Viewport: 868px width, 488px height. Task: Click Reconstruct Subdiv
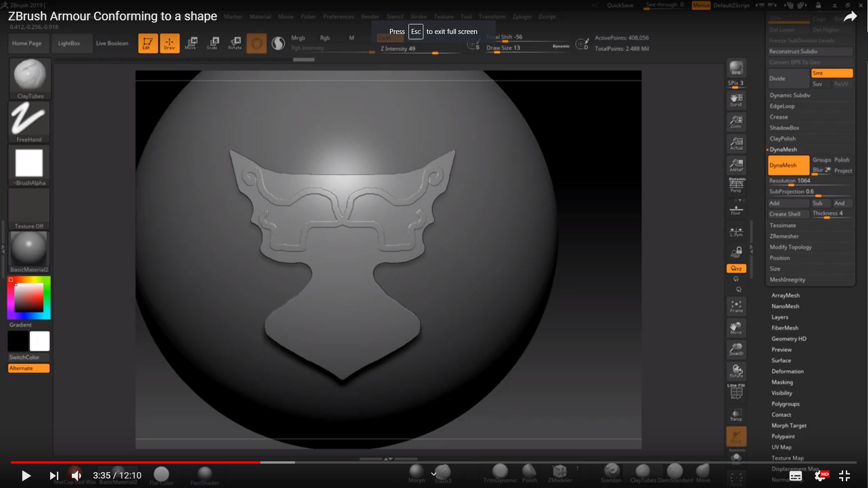click(x=810, y=52)
